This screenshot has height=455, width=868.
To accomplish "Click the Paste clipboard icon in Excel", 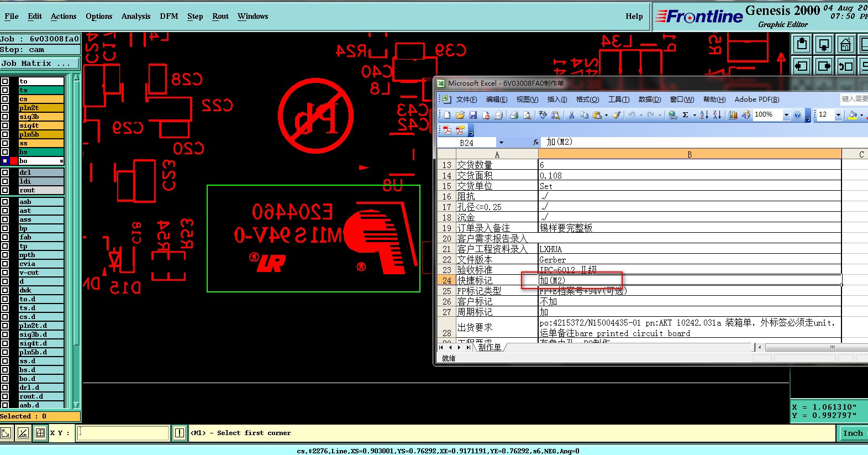I will tap(597, 115).
